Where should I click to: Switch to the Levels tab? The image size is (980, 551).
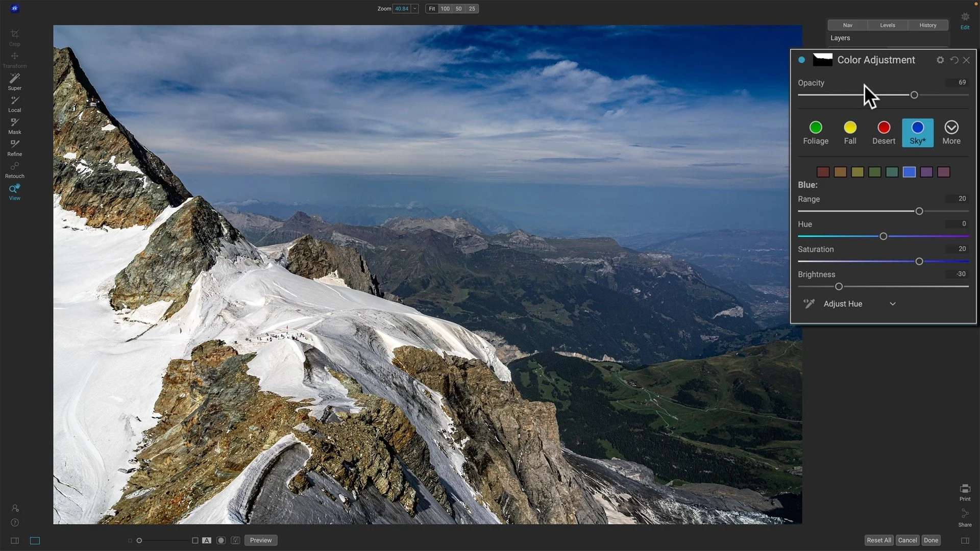[887, 25]
